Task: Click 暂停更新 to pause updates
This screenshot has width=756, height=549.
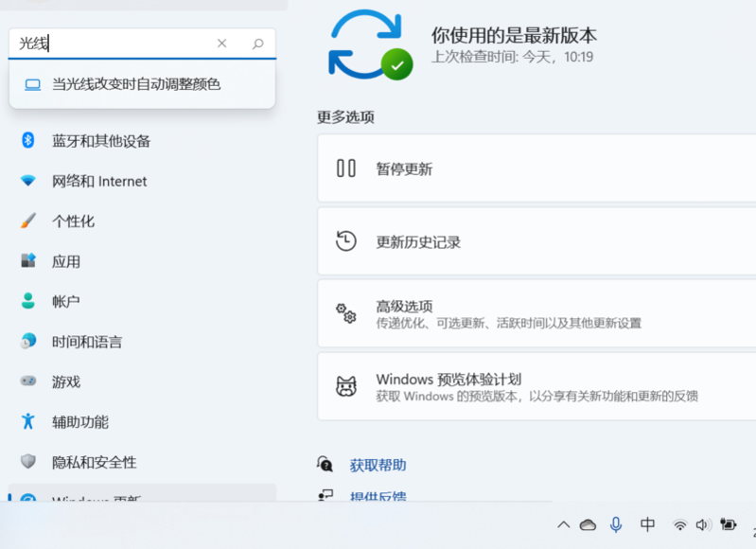Action: [x=536, y=168]
